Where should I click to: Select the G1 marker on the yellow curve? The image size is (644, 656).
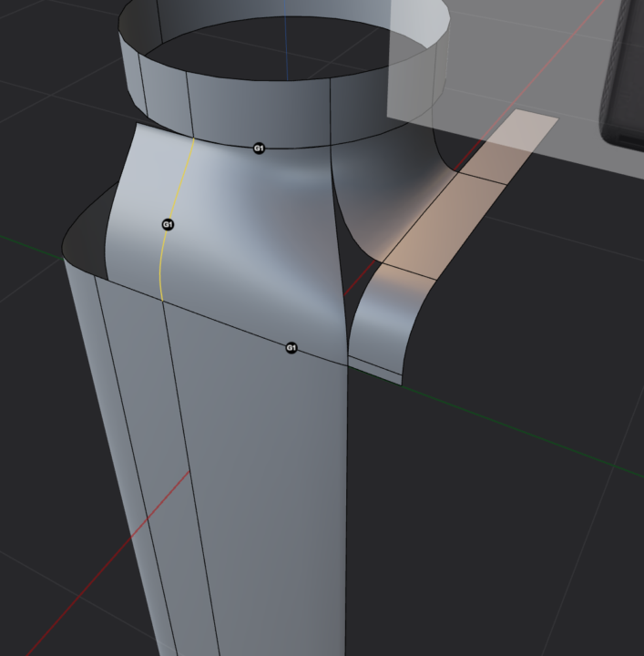[168, 224]
